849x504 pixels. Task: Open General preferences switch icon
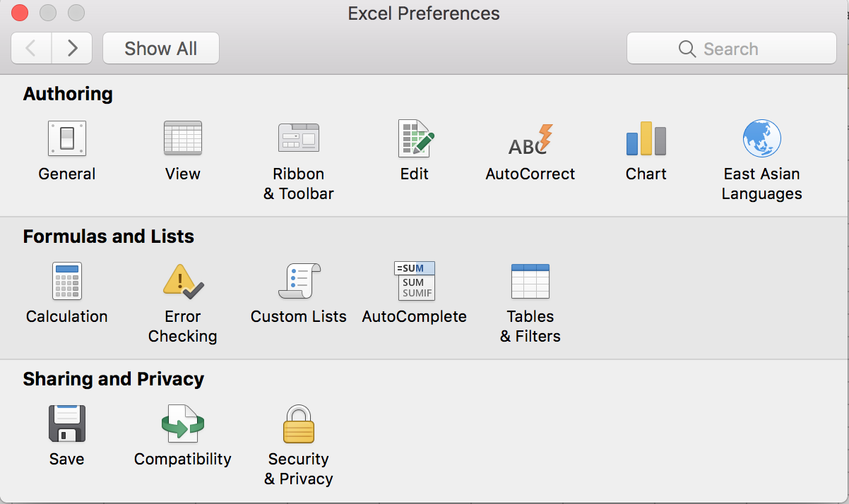pos(67,138)
